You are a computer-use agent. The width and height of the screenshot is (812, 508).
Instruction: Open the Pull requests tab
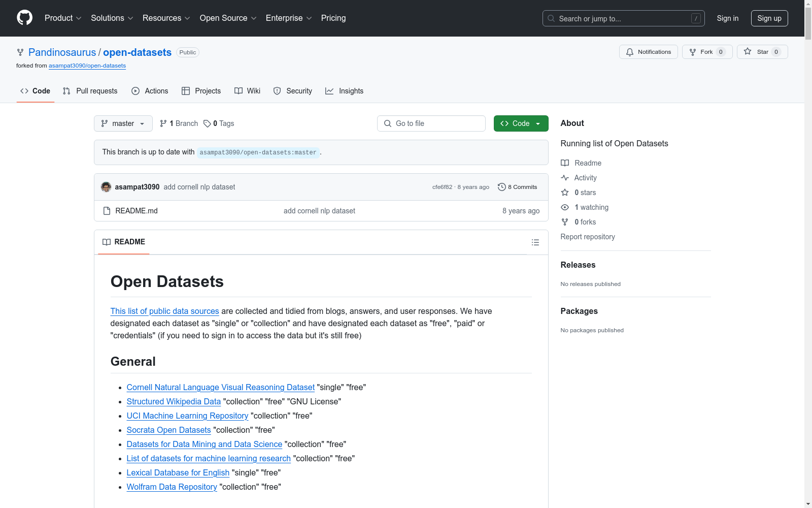click(x=90, y=91)
